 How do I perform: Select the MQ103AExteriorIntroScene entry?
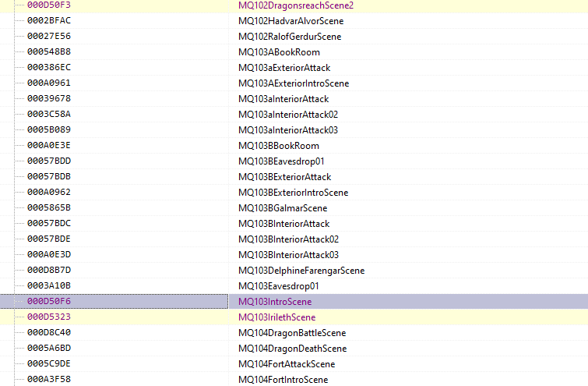tap(294, 83)
